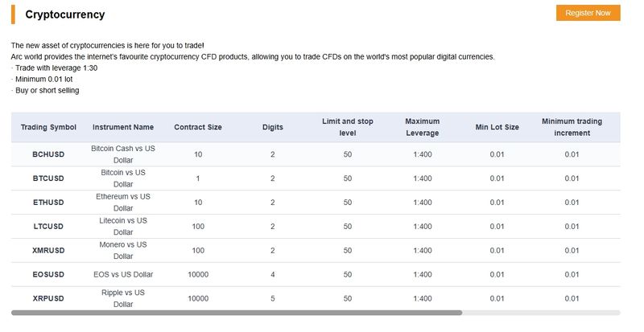The width and height of the screenshot is (644, 332).
Task: Click contract size 10 in BCHUSD row
Action: click(198, 154)
